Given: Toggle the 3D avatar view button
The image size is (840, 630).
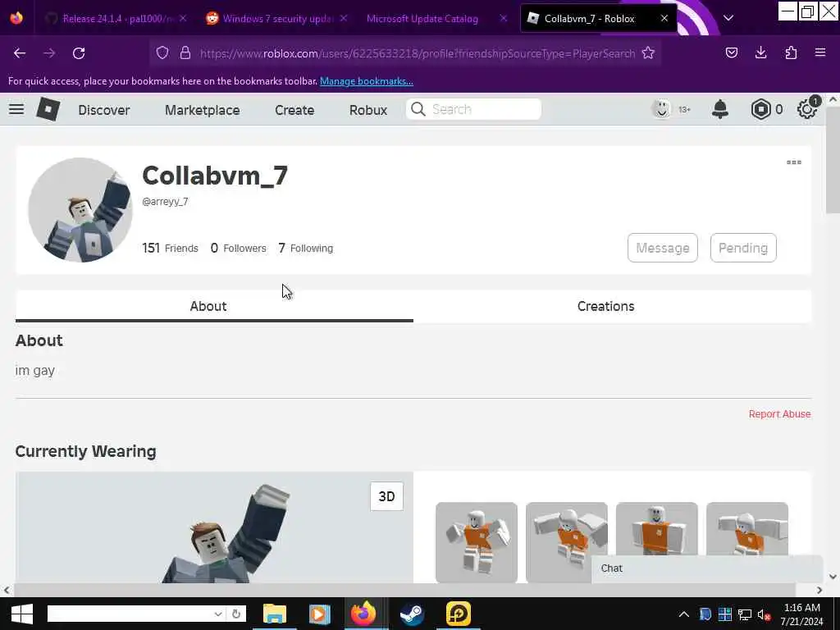Looking at the screenshot, I should pyautogui.click(x=387, y=496).
